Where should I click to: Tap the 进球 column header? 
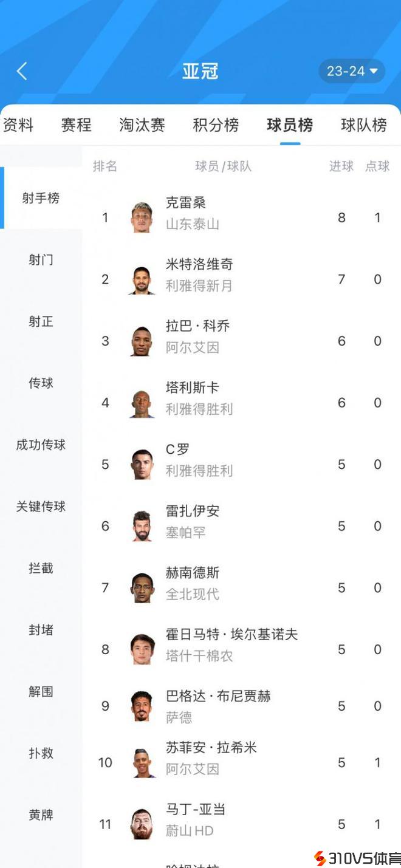click(341, 166)
